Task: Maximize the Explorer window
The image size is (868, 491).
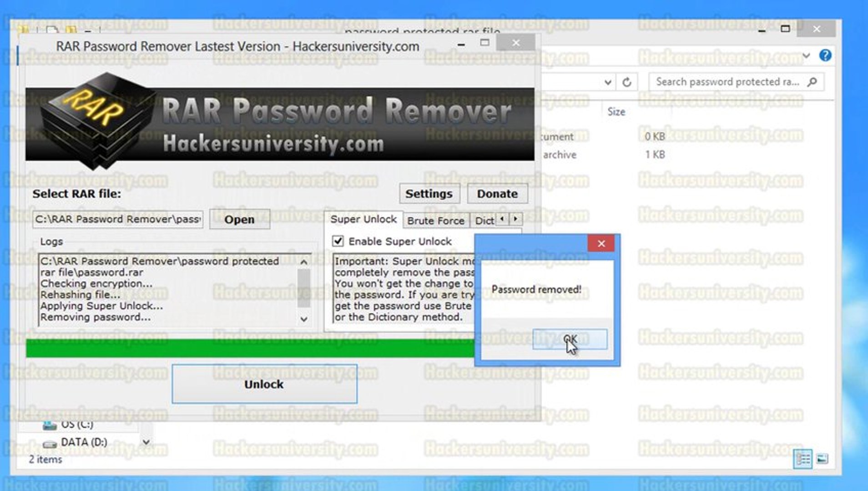Action: 785,29
